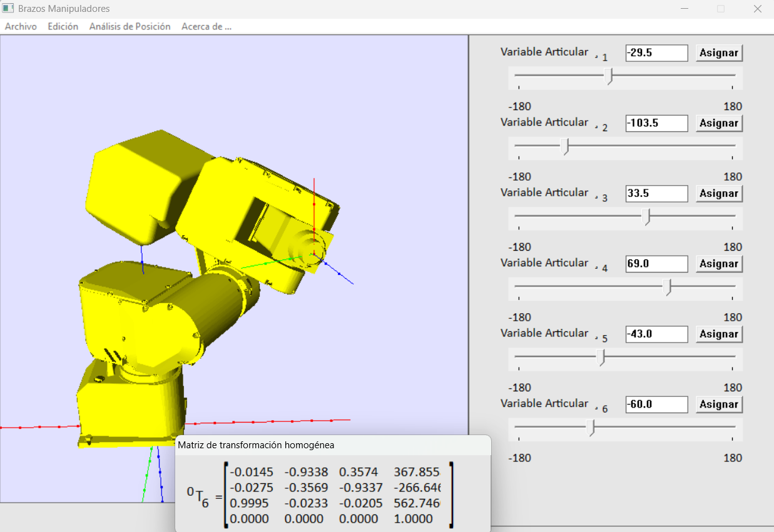Click the Variable Articular 5 slider thumb

(601, 357)
